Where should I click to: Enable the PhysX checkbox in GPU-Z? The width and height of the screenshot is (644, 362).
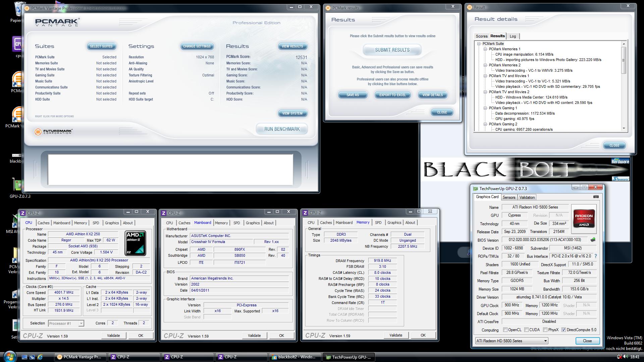pos(545,330)
